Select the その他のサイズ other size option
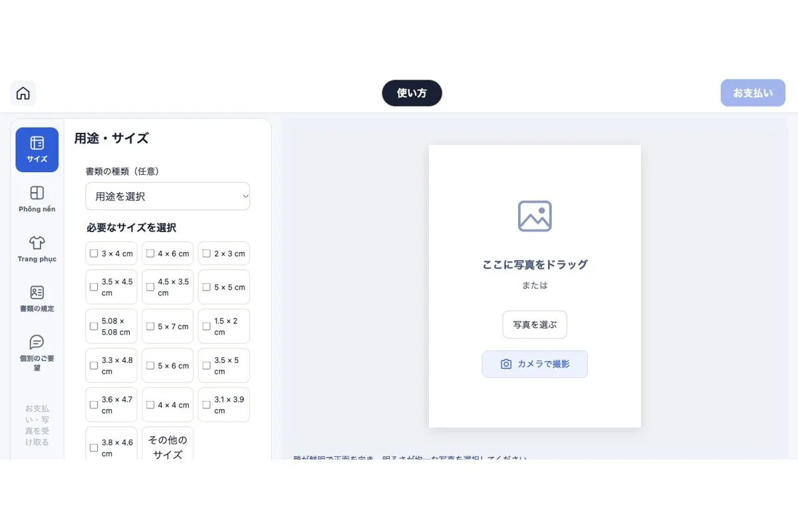The width and height of the screenshot is (798, 532). pos(168,444)
